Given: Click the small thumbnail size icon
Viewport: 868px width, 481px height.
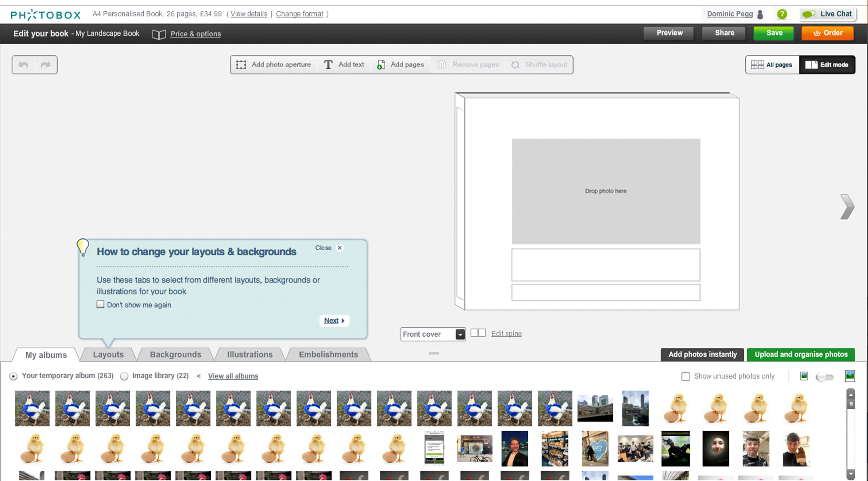Looking at the screenshot, I should click(x=804, y=376).
